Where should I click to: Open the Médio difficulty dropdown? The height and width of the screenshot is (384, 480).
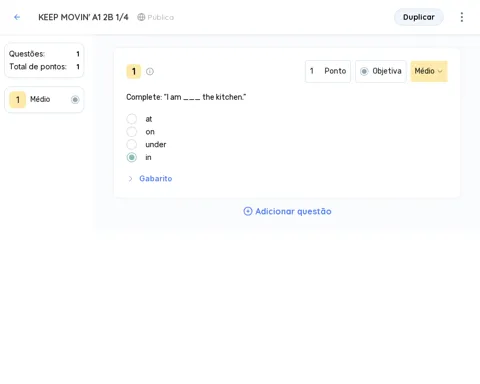429,71
